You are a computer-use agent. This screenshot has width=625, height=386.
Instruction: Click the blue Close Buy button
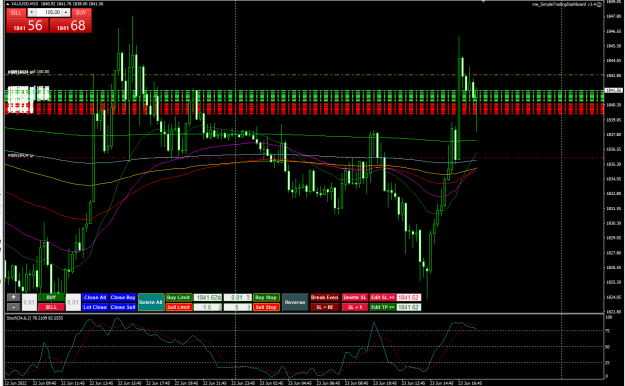pos(123,297)
